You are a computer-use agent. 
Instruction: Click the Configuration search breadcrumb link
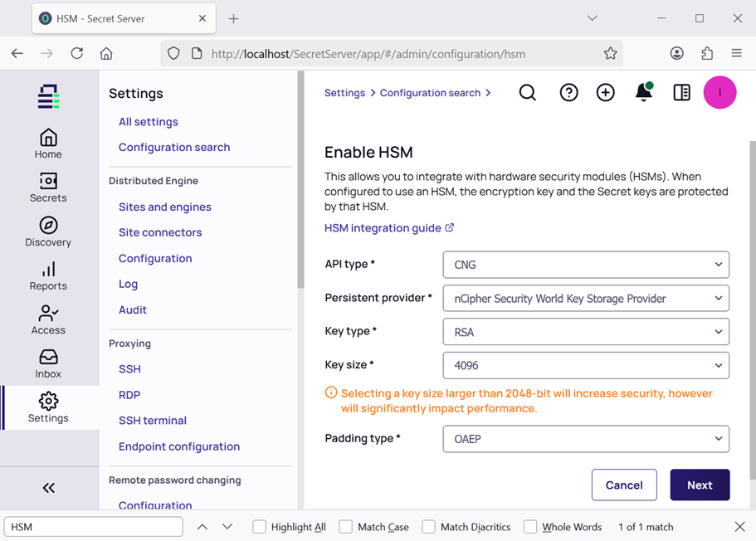click(x=430, y=93)
